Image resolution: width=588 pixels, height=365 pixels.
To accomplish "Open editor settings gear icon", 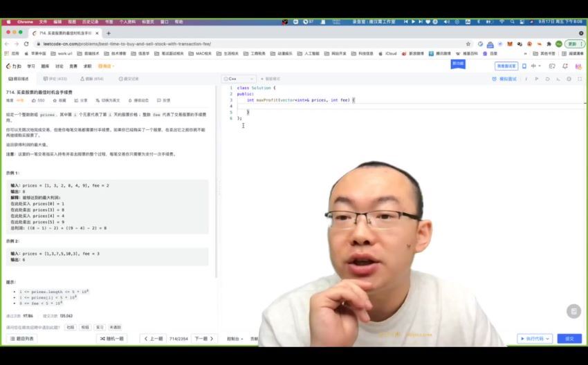I will click(569, 79).
